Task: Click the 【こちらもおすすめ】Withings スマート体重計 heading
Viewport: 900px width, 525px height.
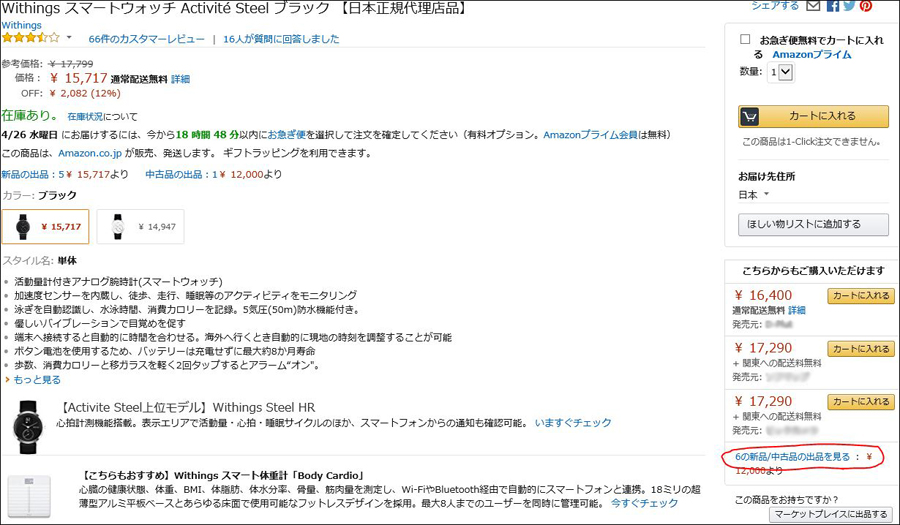Action: [x=224, y=476]
